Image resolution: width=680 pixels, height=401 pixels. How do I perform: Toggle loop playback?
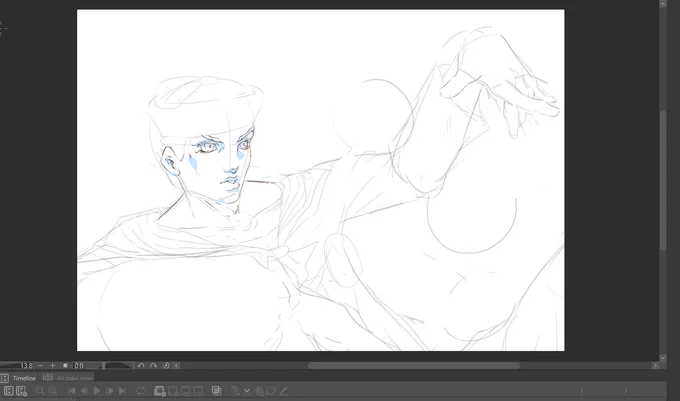click(141, 391)
